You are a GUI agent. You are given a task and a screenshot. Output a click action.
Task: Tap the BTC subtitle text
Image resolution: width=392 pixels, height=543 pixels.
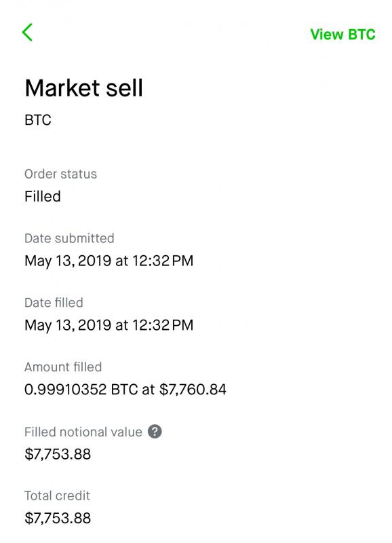coord(38,120)
